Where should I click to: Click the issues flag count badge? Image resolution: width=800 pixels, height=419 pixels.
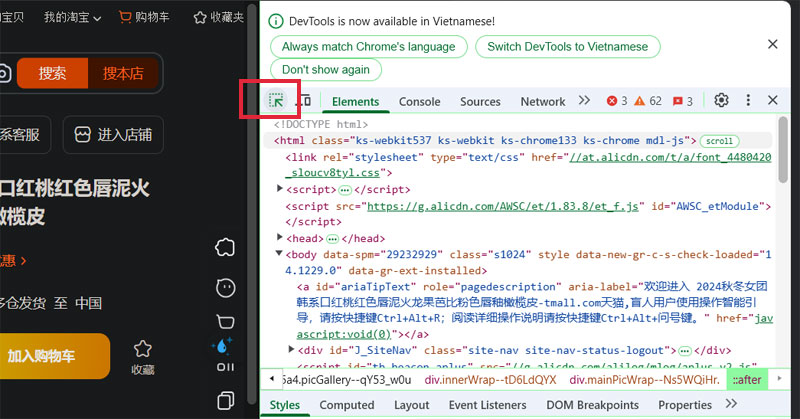(683, 101)
